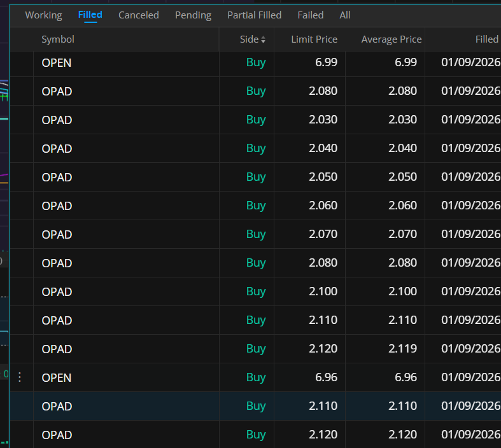Screen dimensions: 501x448
Task: Click OPAD symbol in the 2.050 row
Action: 57,177
